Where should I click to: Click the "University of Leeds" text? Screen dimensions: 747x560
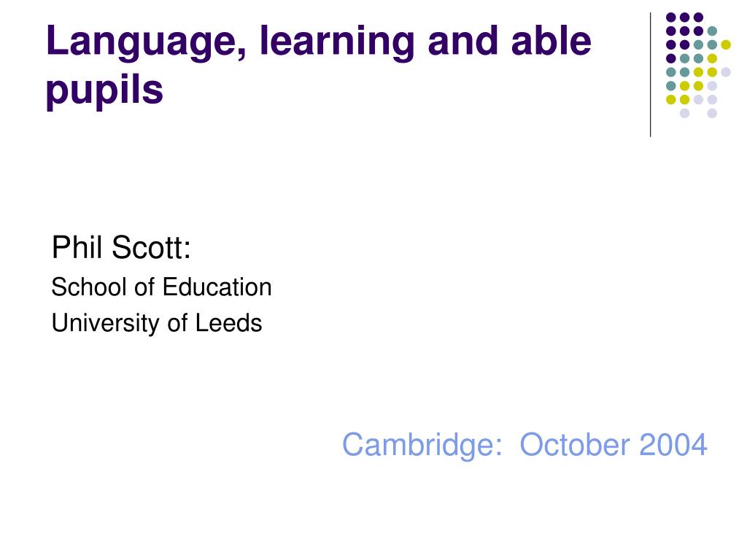click(157, 323)
